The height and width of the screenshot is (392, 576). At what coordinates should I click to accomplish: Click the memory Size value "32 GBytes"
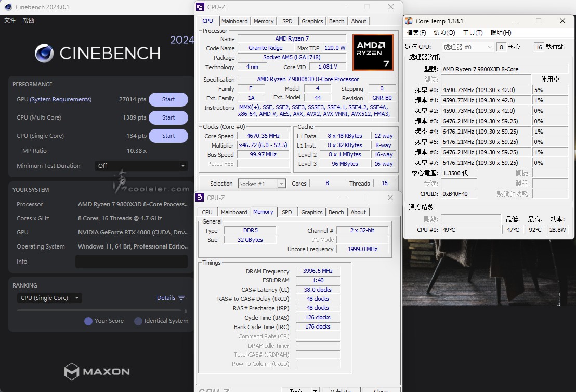click(250, 240)
